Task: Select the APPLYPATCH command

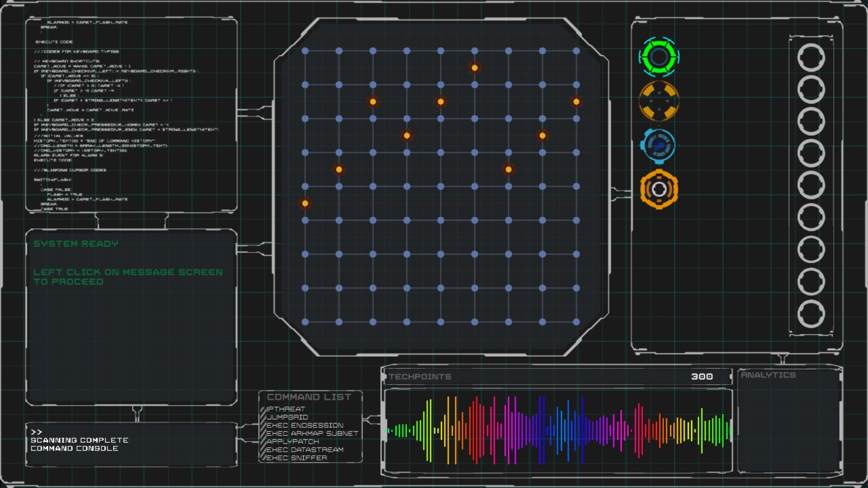Action: pos(292,441)
